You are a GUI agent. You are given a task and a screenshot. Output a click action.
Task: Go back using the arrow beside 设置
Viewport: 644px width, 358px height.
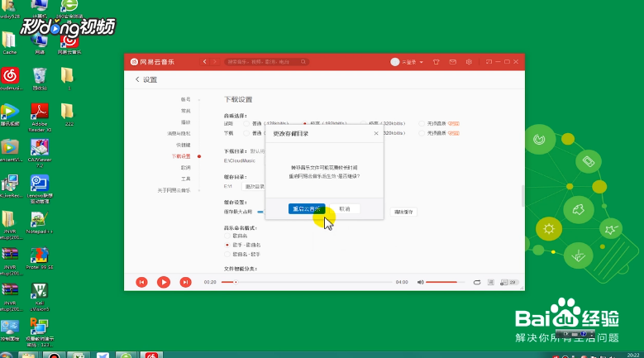[137, 79]
